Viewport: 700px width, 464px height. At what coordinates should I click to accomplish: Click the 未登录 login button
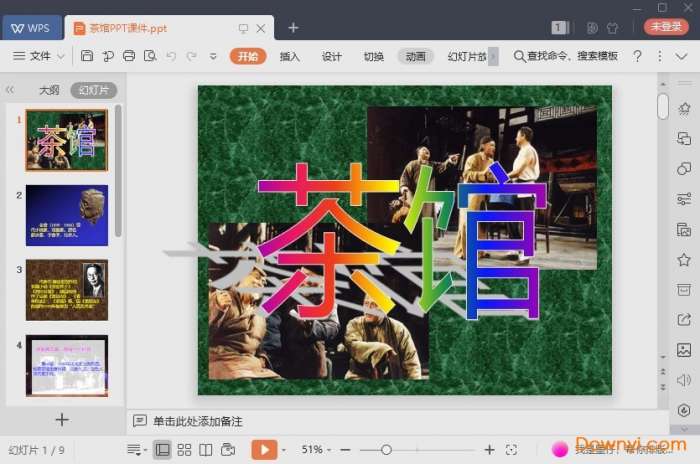(x=667, y=27)
